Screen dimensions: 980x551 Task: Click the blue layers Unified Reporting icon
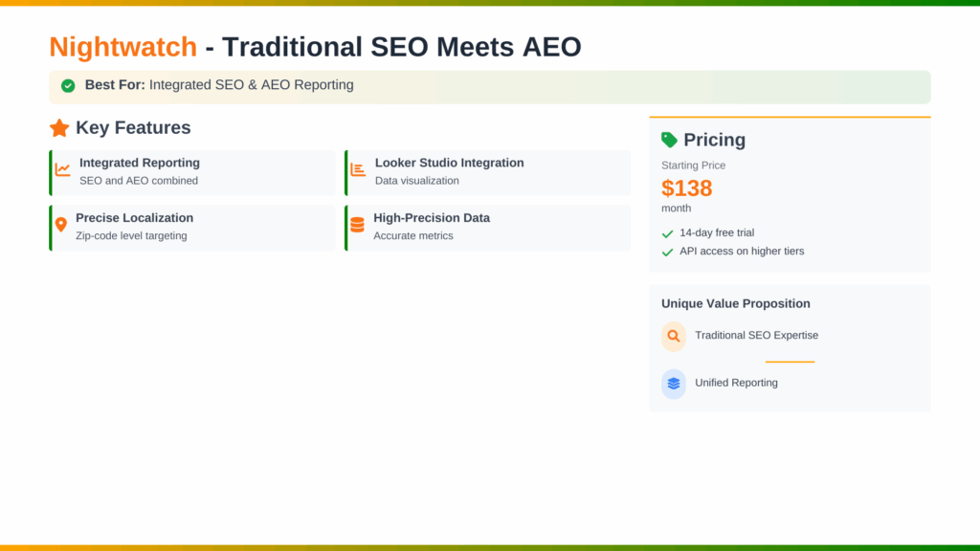click(674, 384)
